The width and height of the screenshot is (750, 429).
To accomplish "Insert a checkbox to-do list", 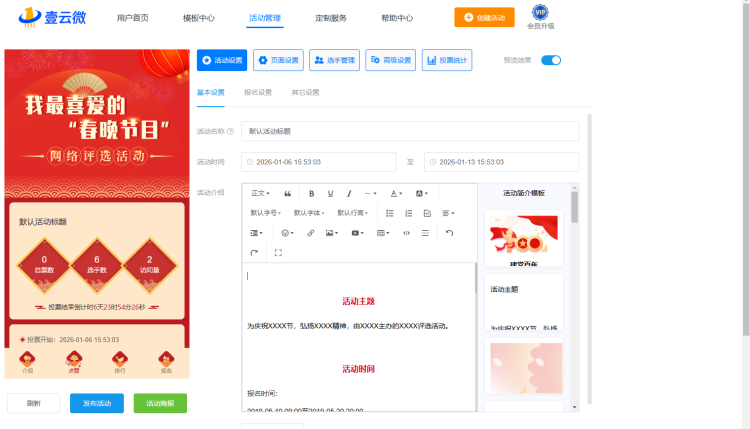I will point(427,213).
